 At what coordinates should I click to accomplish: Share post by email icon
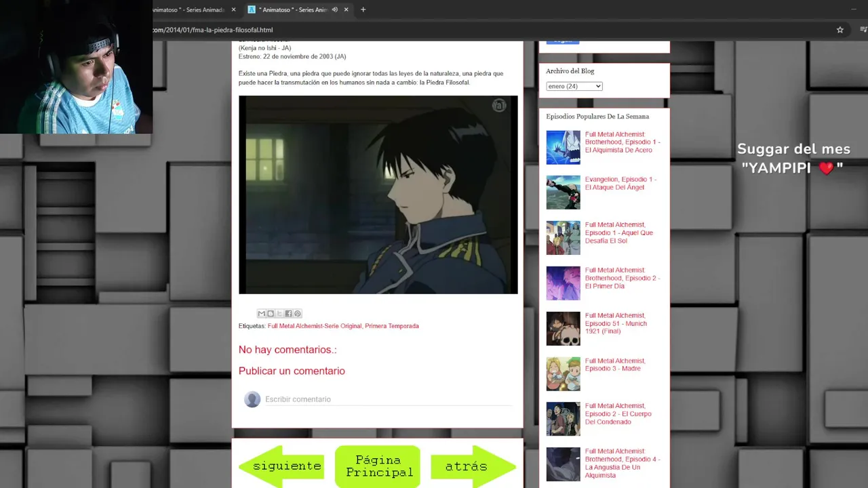click(261, 314)
